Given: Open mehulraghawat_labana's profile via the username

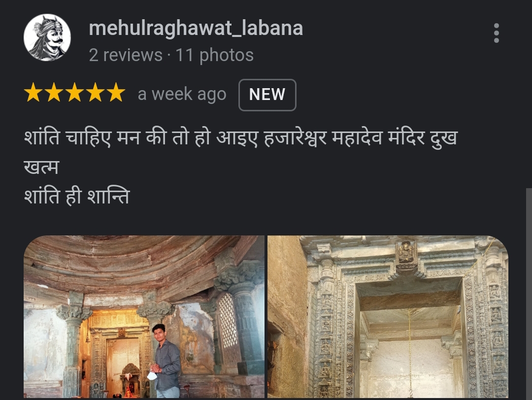Looking at the screenshot, I should 196,28.
